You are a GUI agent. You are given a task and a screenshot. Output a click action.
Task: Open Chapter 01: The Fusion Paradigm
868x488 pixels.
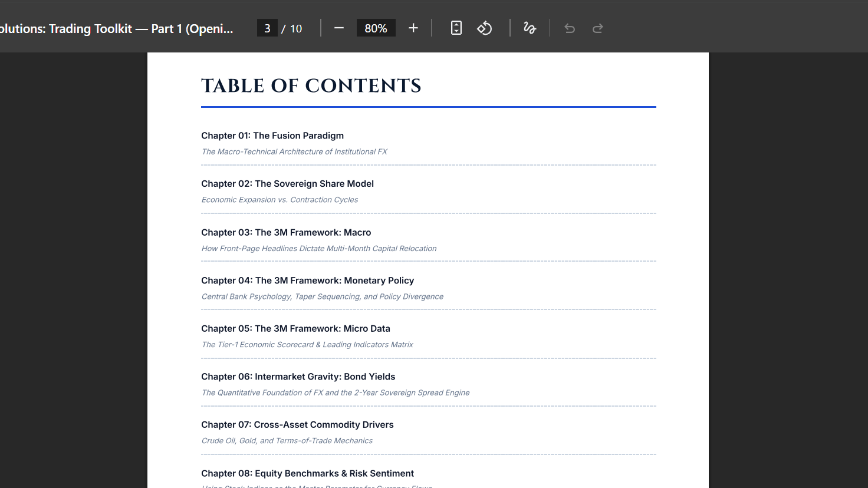[x=272, y=136]
